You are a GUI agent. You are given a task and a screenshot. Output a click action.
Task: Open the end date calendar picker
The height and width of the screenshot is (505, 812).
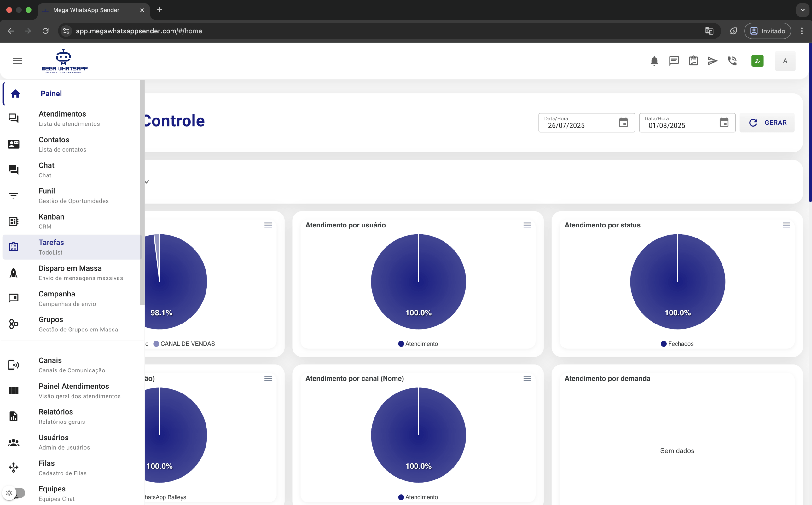click(724, 123)
